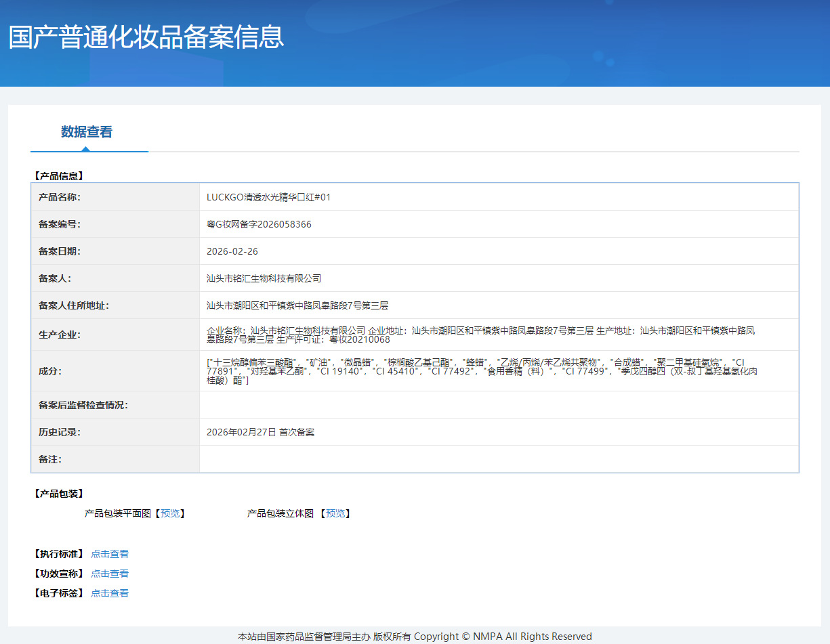Click the 备案人 value 汕头市铭汇生物科技有限公司
The height and width of the screenshot is (644, 830).
point(264,278)
